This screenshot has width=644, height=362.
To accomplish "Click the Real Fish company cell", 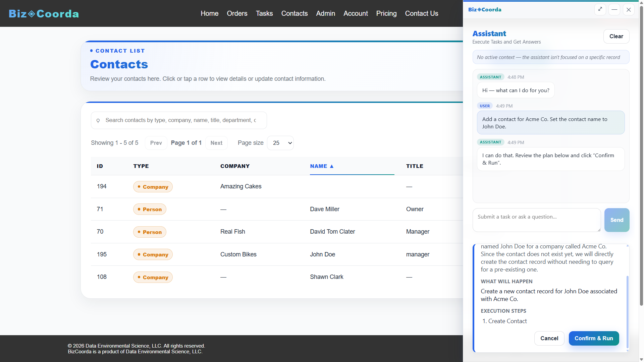I will coord(233,232).
